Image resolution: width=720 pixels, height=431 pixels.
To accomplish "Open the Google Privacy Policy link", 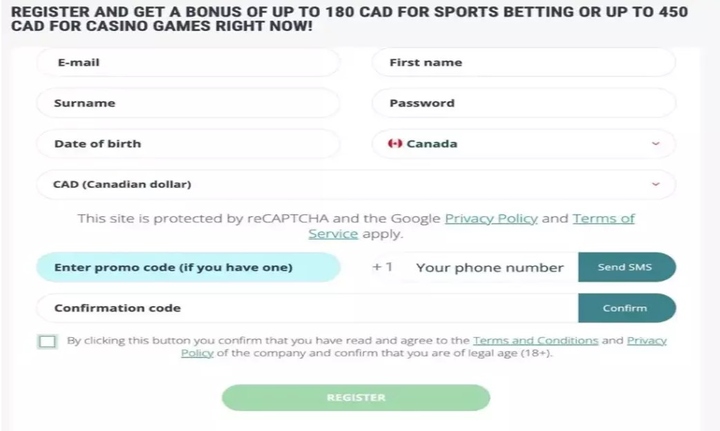I will point(491,218).
